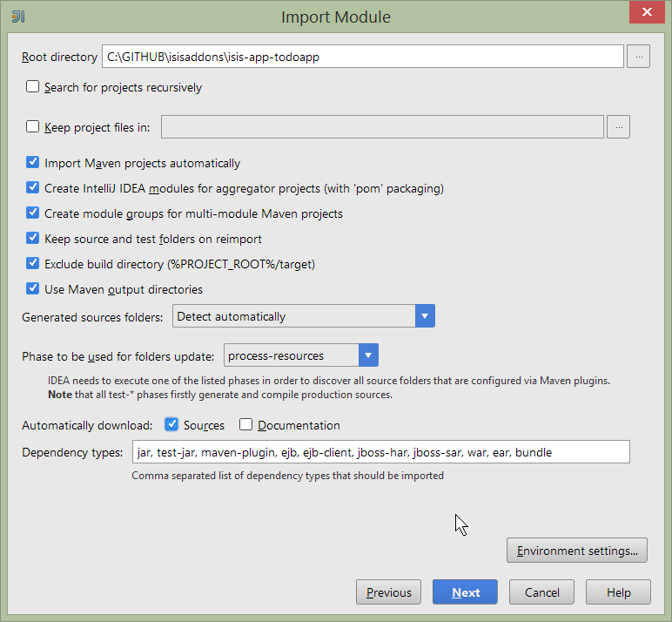Toggle Exclude build directory option
Screen dimensions: 672x622
click(33, 264)
